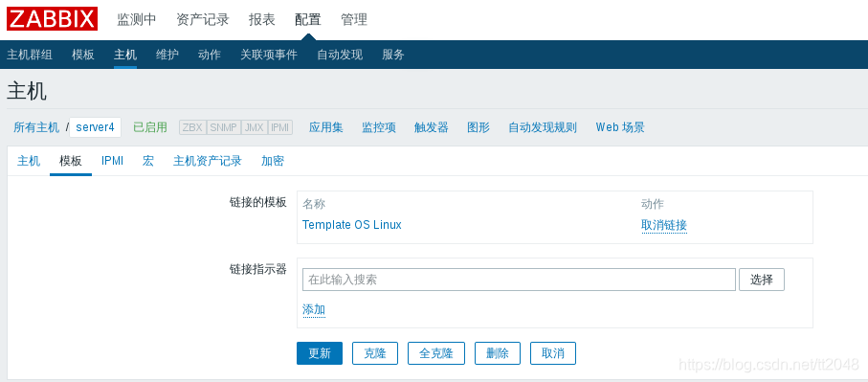Viewport: 868px width, 382px height.
Task: Click 选择 to choose a template
Action: [762, 280]
